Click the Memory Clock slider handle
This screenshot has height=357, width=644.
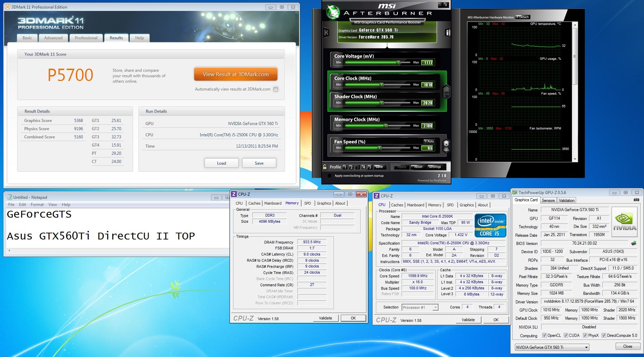coord(386,126)
